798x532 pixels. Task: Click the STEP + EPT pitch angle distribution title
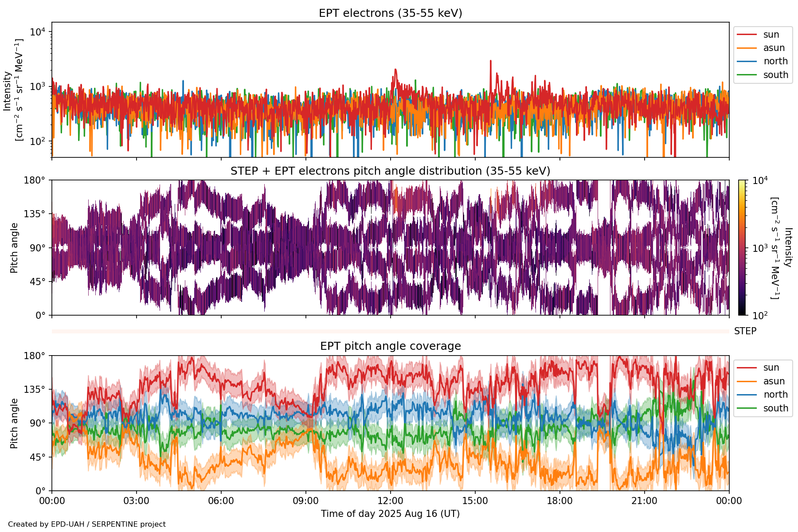coord(390,171)
